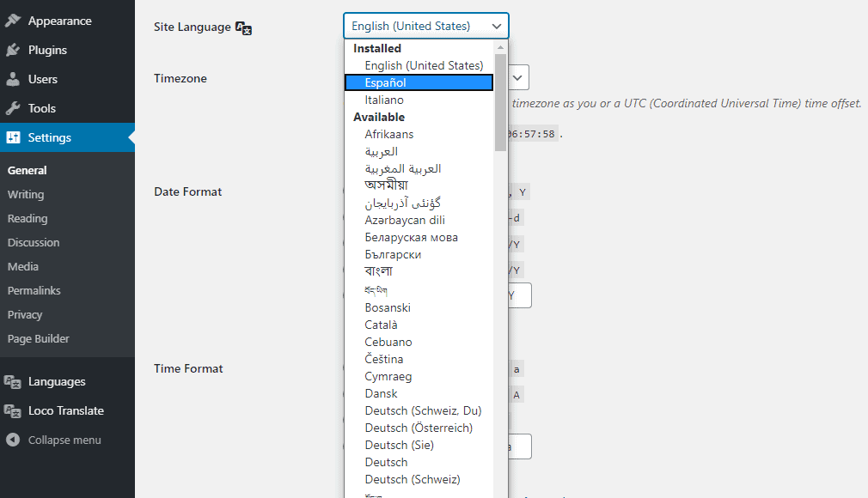Click the language list scrollbar thumb
868x498 pixels.
[x=500, y=102]
